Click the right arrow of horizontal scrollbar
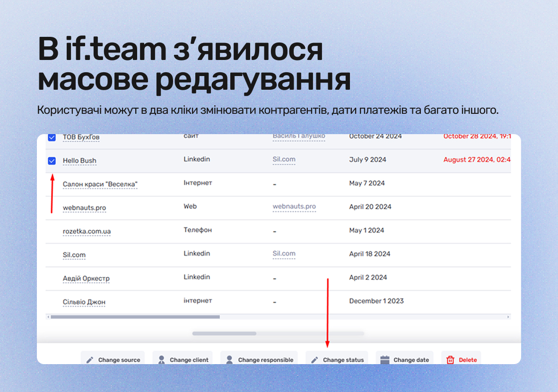The image size is (558, 392). [508, 316]
